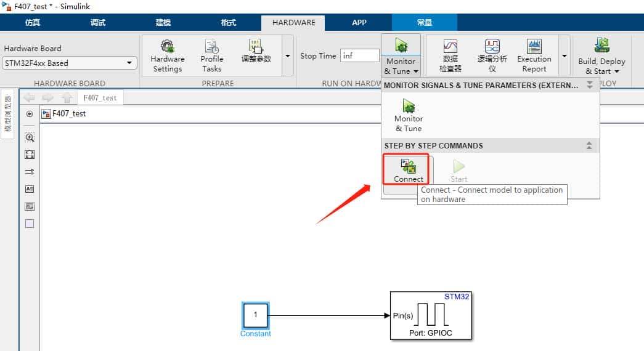The height and width of the screenshot is (351, 644).
Task: Click Build, Deploy & Start icon
Action: [601, 46]
